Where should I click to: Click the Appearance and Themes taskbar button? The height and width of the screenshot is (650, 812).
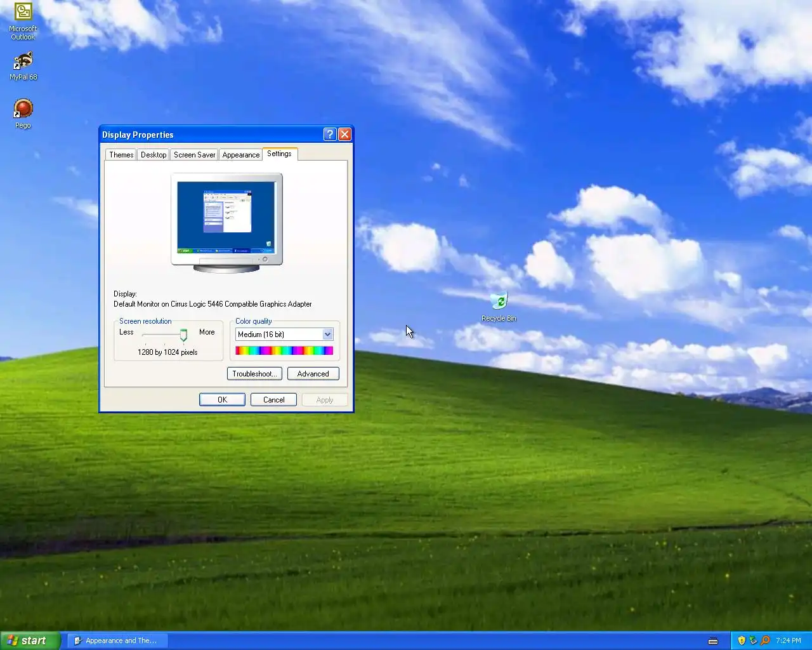coord(117,640)
